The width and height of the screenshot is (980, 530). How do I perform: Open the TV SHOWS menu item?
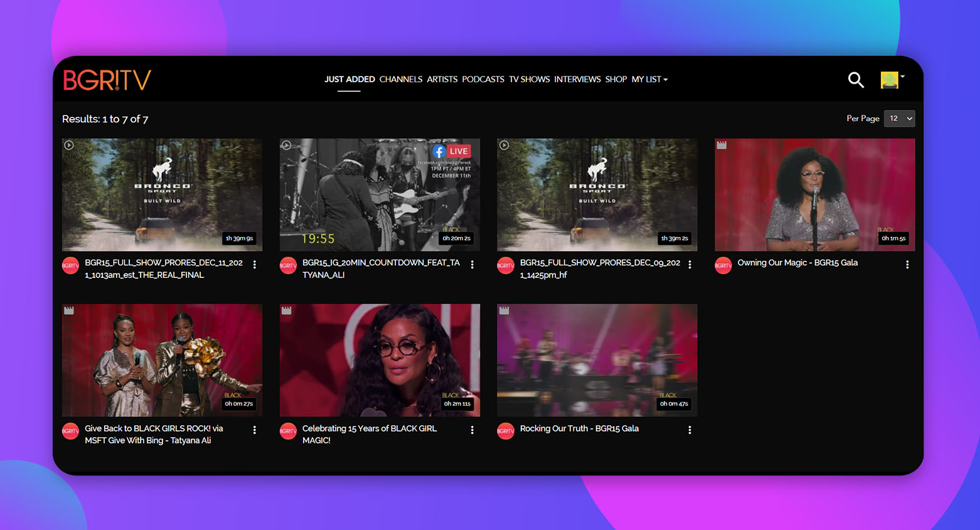[x=530, y=80]
